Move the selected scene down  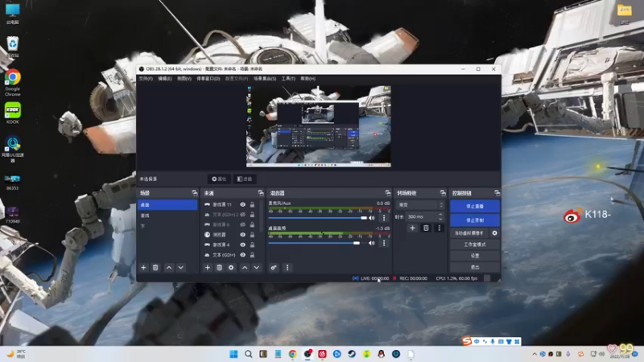click(180, 268)
